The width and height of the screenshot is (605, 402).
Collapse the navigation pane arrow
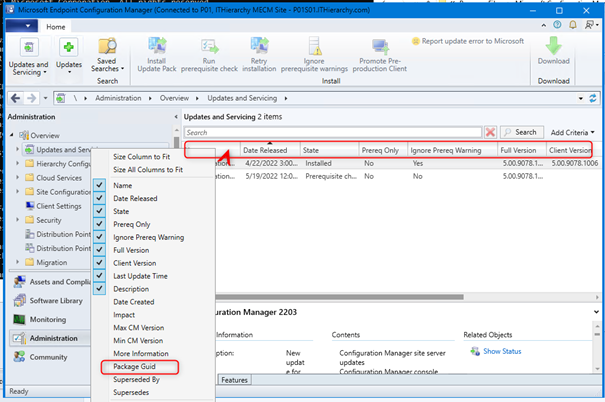coord(176,117)
